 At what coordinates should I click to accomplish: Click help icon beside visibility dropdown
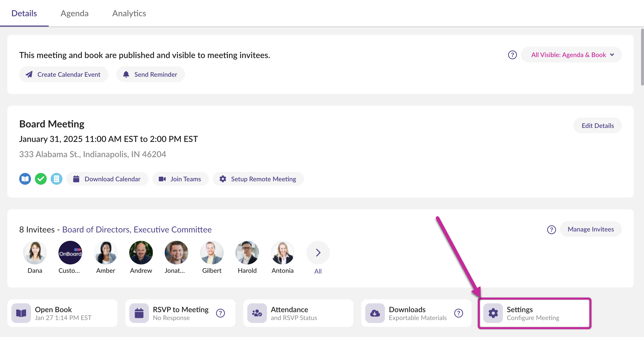click(512, 55)
